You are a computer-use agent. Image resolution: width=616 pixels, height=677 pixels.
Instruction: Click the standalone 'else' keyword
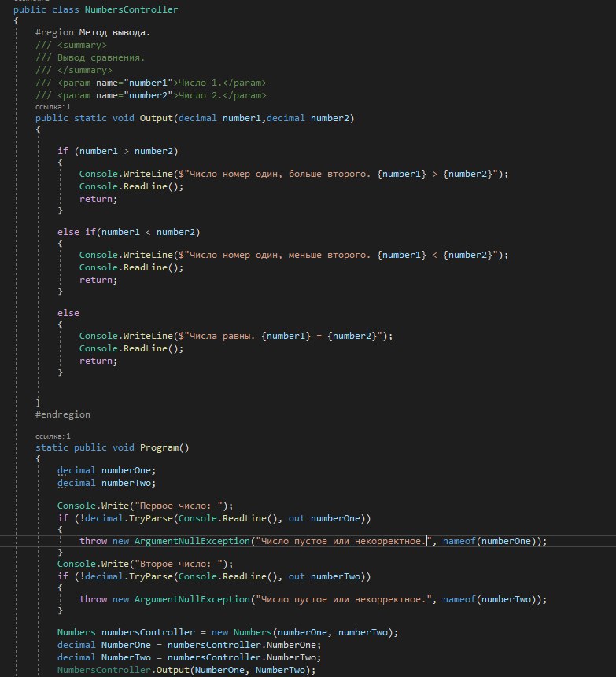tap(68, 313)
